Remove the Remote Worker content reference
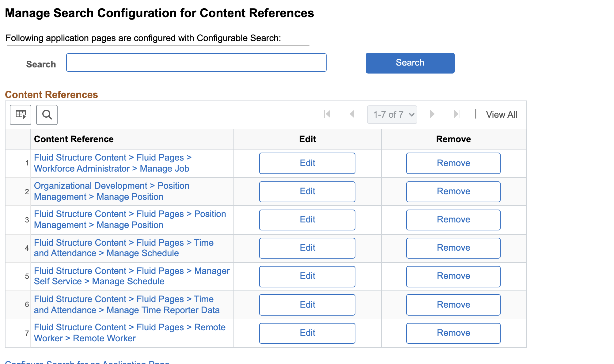Viewport: 614px width, 364px height. coord(453,333)
